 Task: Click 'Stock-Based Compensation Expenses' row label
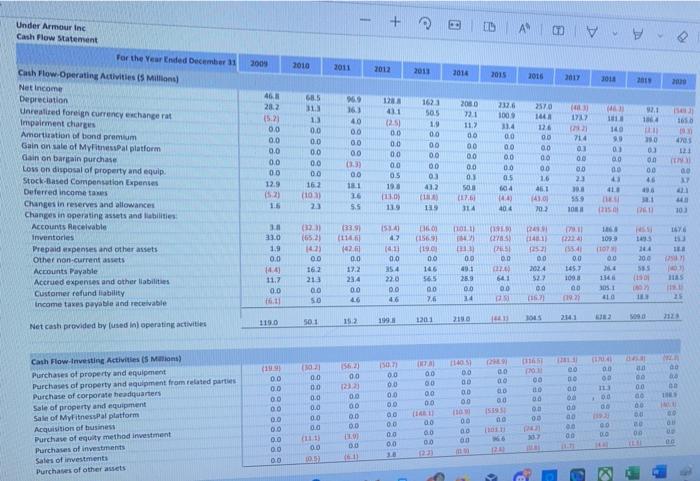pyautogui.click(x=91, y=181)
